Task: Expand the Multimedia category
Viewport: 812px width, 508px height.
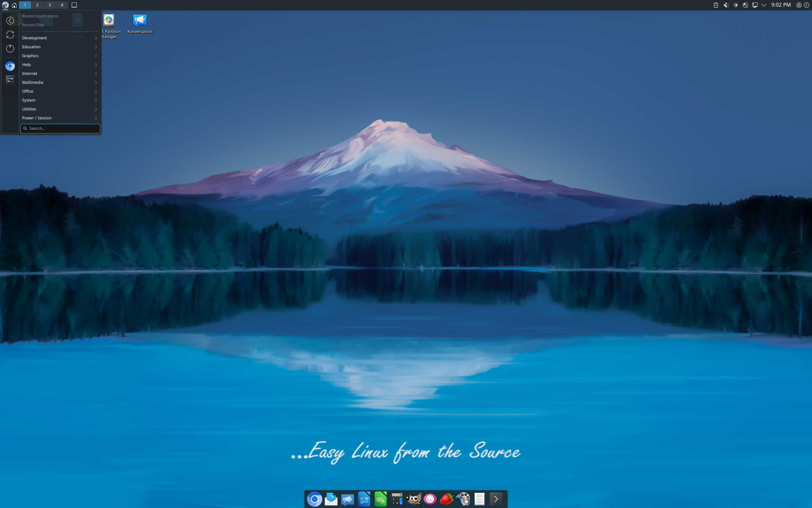Action: pyautogui.click(x=60, y=82)
